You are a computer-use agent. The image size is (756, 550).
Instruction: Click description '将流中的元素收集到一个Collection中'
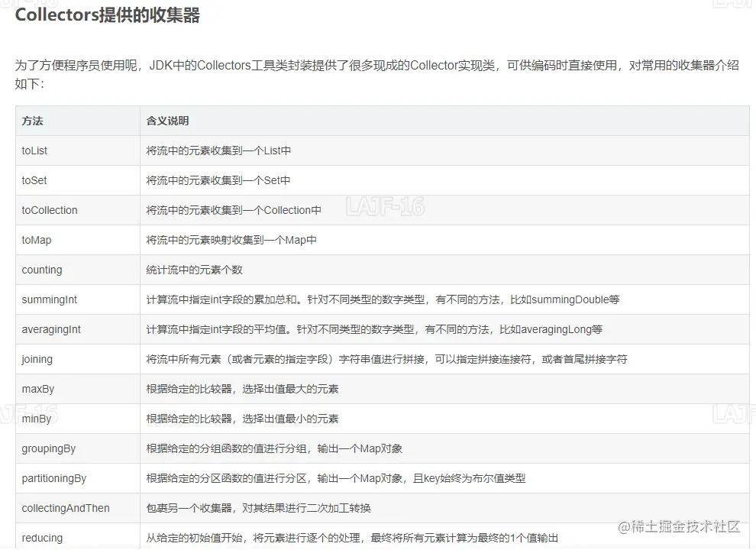(x=234, y=210)
